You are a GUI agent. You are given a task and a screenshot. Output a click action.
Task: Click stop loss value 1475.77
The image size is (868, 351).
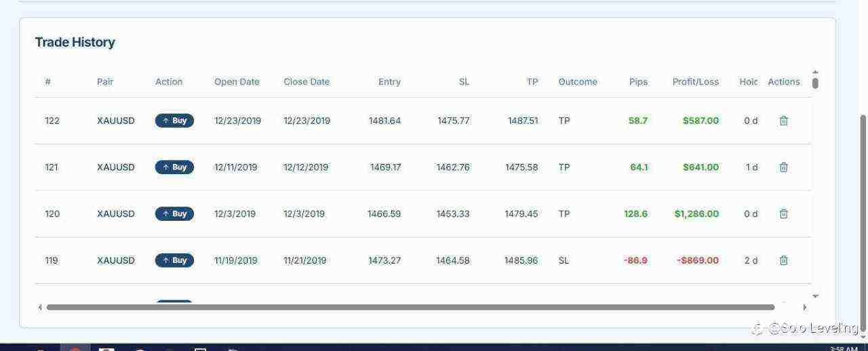pos(453,121)
